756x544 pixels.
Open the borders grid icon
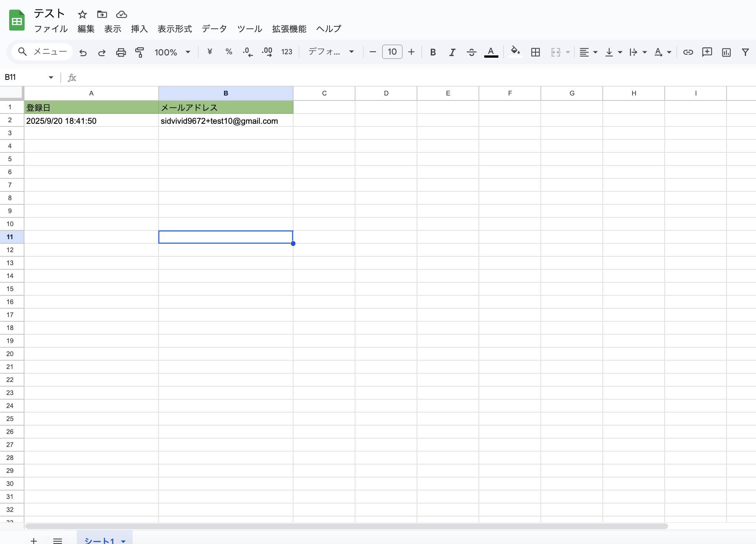[535, 52]
